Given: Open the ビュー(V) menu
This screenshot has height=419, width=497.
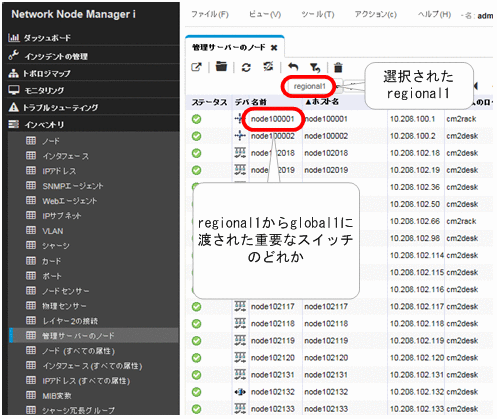Looking at the screenshot, I should [x=265, y=15].
